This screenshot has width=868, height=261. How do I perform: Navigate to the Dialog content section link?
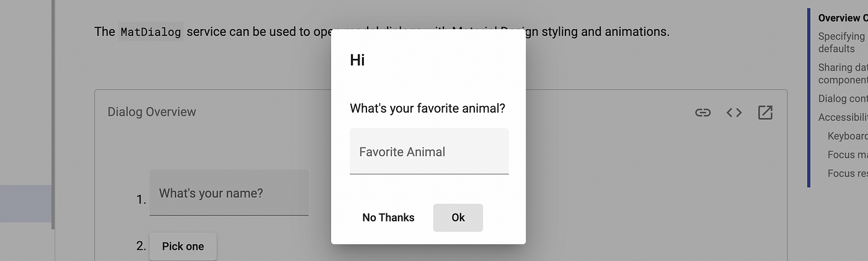pyautogui.click(x=843, y=99)
